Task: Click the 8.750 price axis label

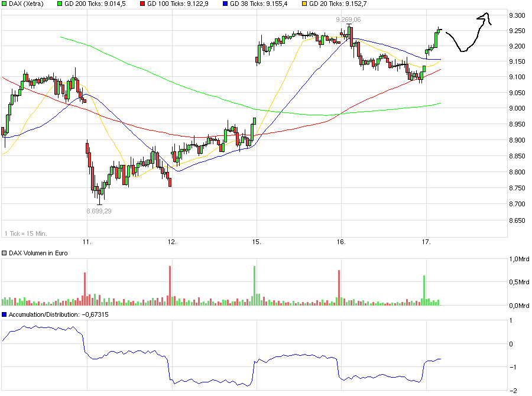Action: (517, 188)
